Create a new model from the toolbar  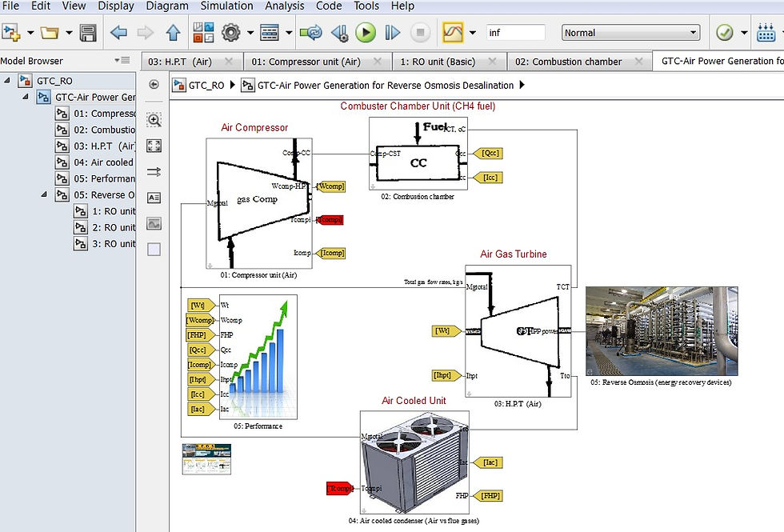11,33
